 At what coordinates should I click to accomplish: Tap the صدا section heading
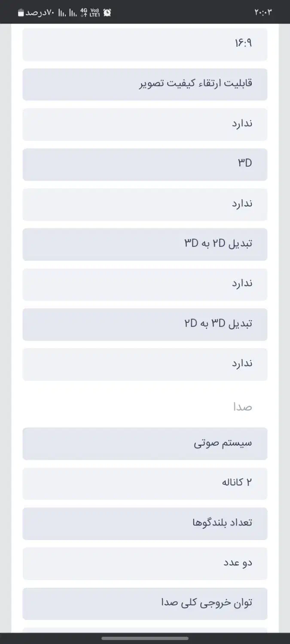point(242,407)
